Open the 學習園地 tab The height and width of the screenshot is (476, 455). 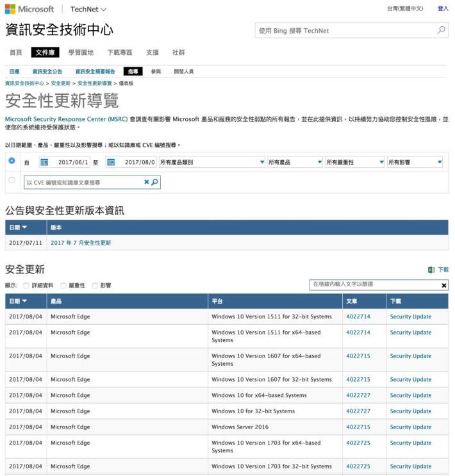coord(81,53)
